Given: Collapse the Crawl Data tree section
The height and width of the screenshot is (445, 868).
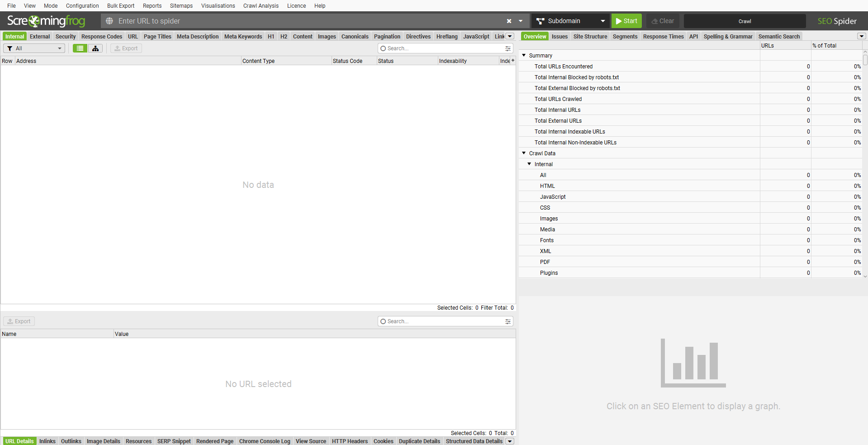Looking at the screenshot, I should click(524, 153).
